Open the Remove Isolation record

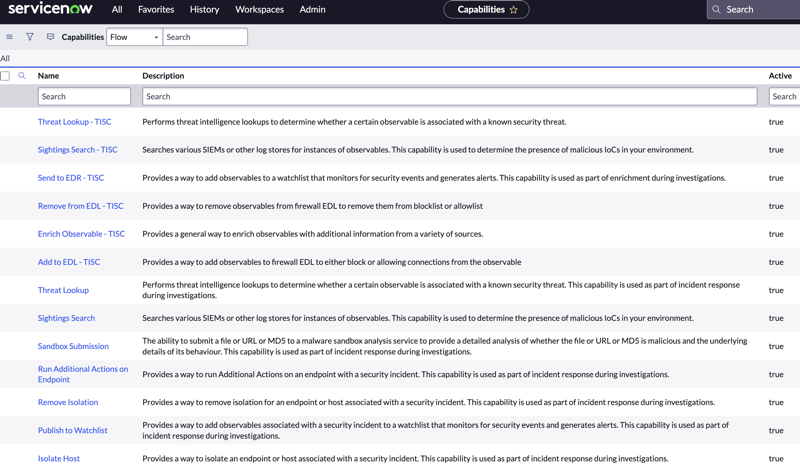pos(68,402)
